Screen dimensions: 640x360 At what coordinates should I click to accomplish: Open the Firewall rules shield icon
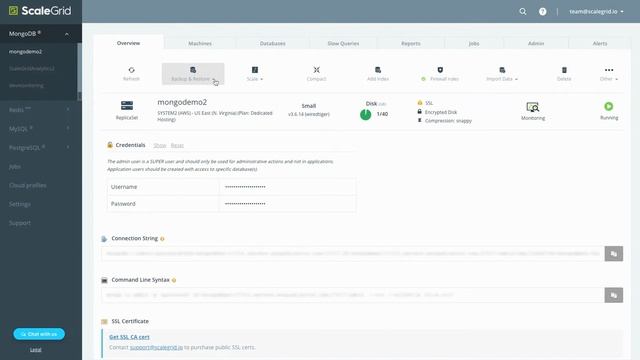click(x=440, y=70)
